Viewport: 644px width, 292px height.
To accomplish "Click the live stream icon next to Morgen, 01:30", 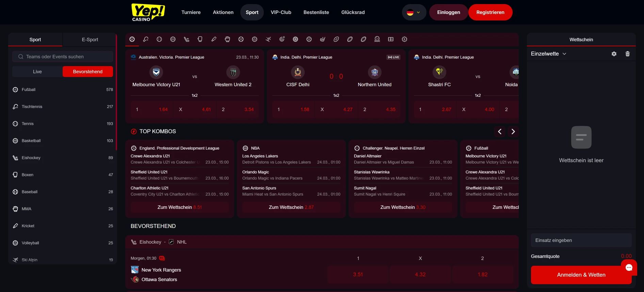I will click(x=162, y=258).
